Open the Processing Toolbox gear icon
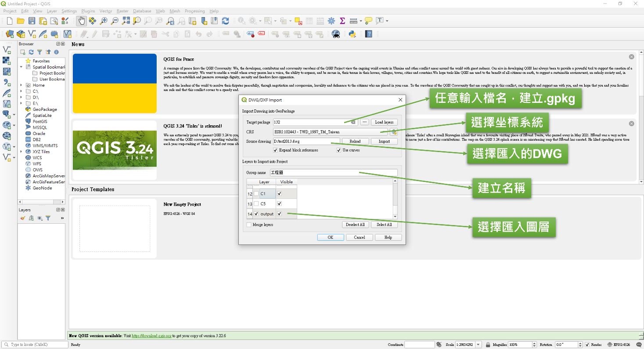 pos(331,21)
